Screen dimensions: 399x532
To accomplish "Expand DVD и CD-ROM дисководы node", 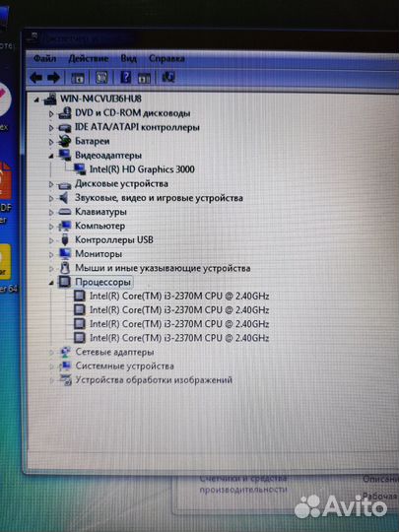I will [x=51, y=114].
